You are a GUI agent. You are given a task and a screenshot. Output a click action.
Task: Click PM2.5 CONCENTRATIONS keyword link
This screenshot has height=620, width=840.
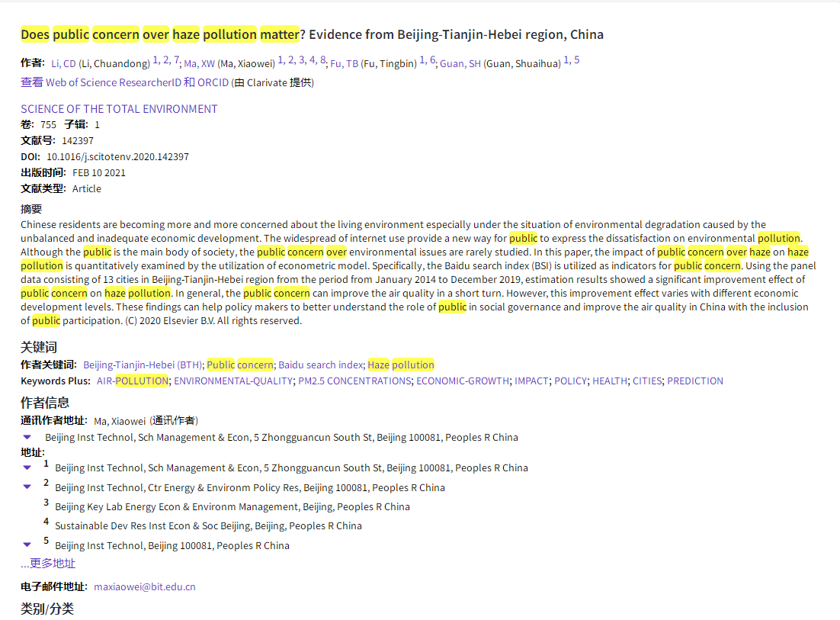pos(354,381)
